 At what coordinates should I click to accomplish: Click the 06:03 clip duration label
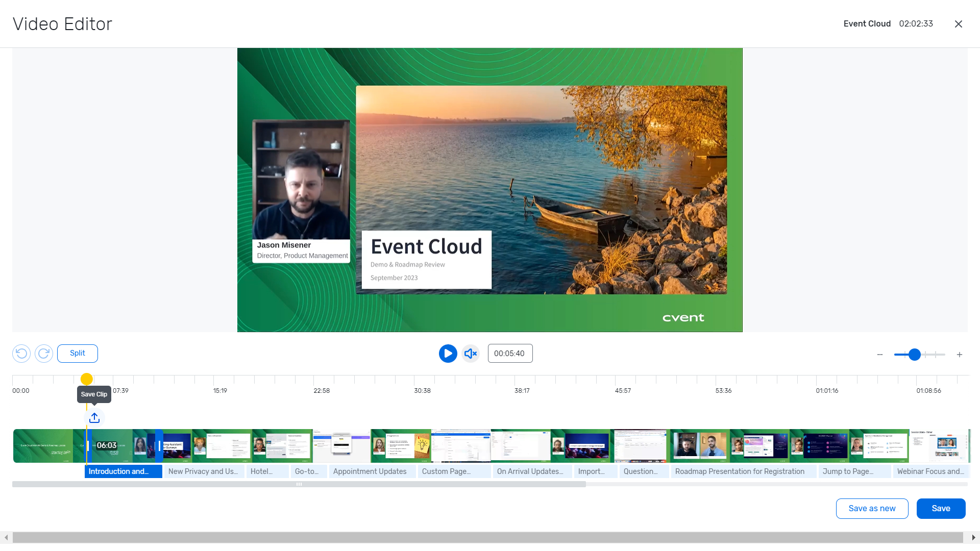(x=107, y=445)
